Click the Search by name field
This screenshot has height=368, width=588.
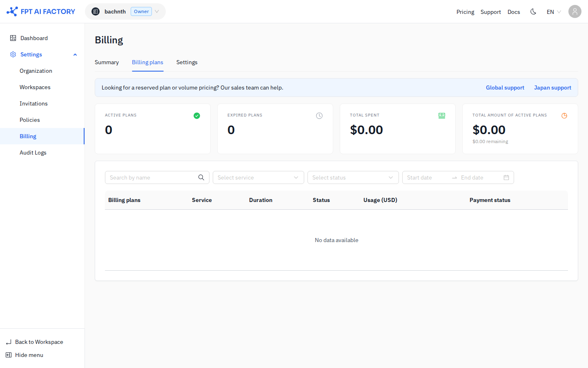pos(157,177)
